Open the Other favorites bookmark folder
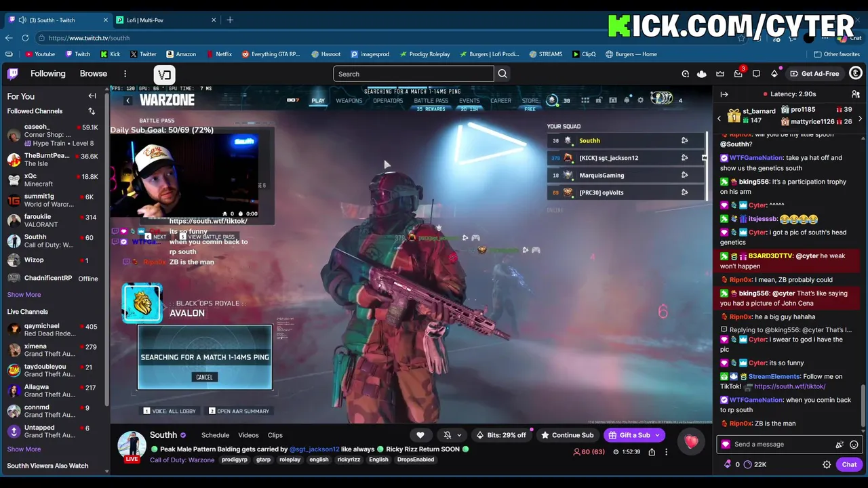This screenshot has width=868, height=488. [836, 54]
